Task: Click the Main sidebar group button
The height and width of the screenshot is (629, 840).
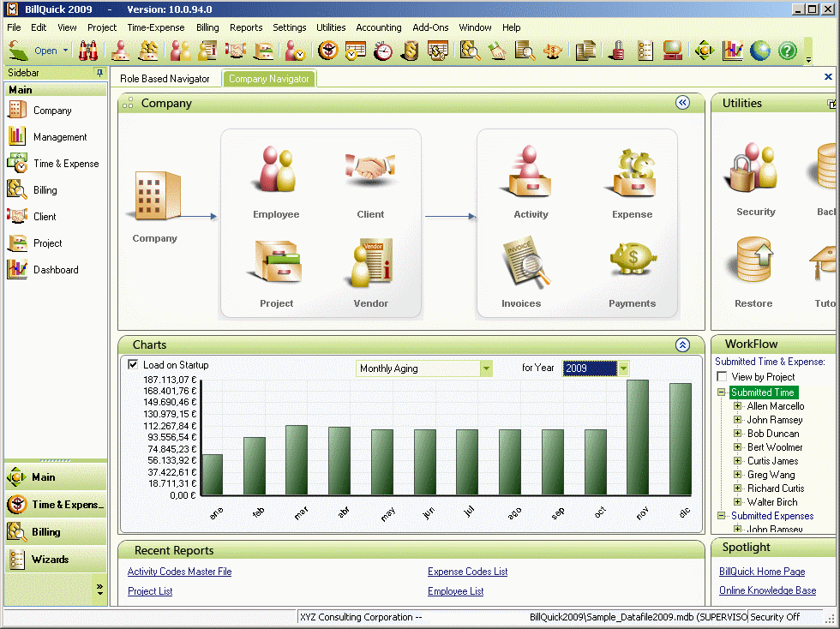Action: coord(56,476)
